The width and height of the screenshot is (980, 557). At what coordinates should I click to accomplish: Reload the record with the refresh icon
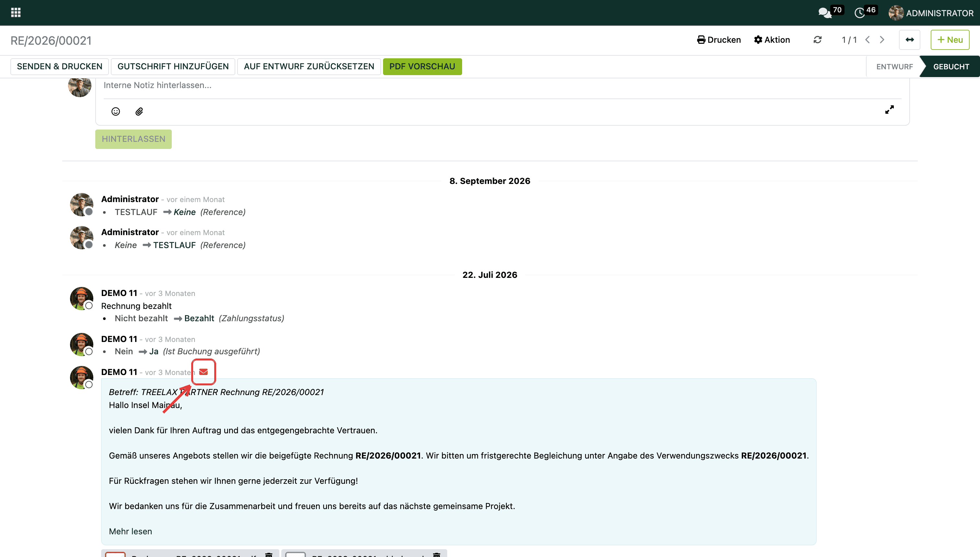click(x=817, y=40)
